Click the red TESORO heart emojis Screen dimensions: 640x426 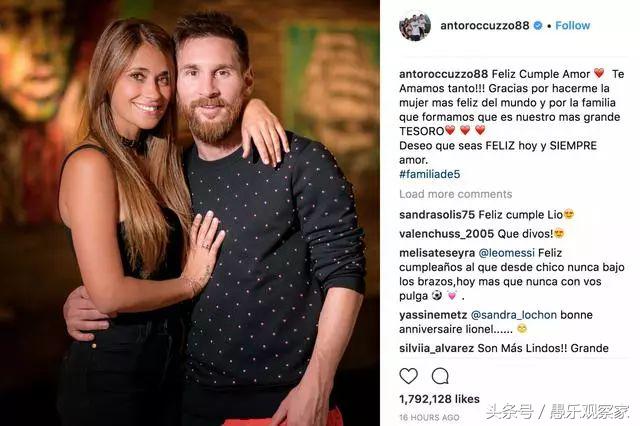(465, 131)
